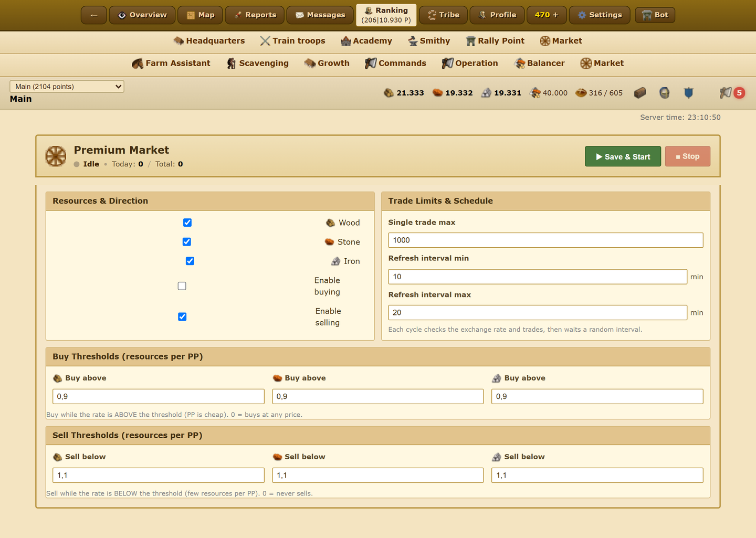The height and width of the screenshot is (538, 756).
Task: Uncheck the Enable selling checkbox
Action: 182,317
